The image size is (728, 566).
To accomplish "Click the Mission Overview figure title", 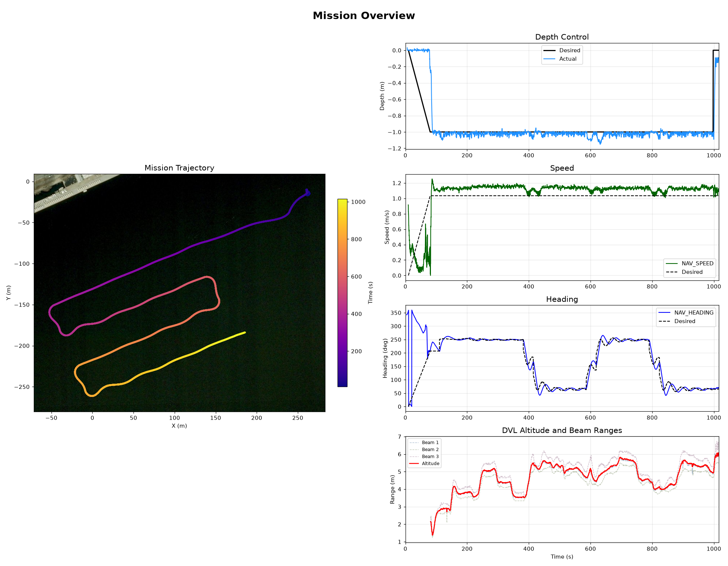I will click(364, 15).
